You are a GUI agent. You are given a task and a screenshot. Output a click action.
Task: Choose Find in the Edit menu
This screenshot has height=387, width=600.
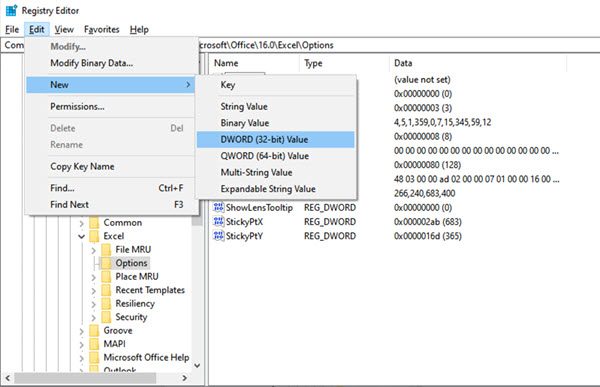click(111, 188)
